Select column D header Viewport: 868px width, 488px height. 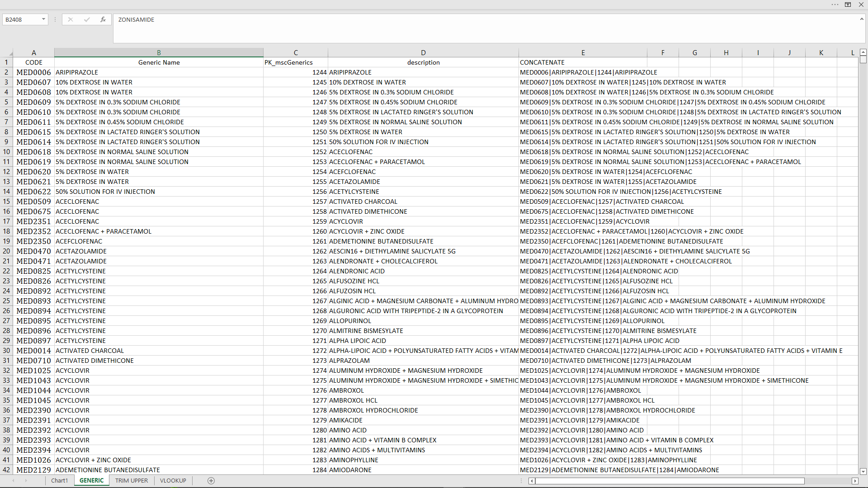coord(423,52)
